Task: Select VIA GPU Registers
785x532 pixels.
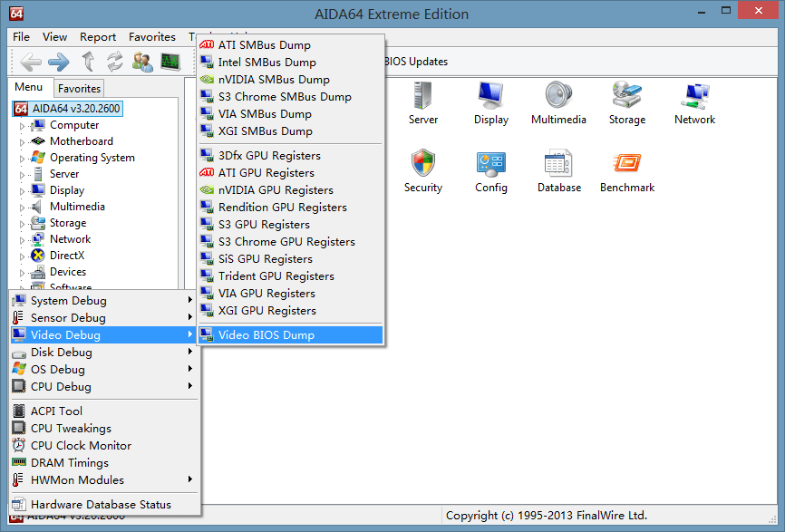Action: coord(290,294)
